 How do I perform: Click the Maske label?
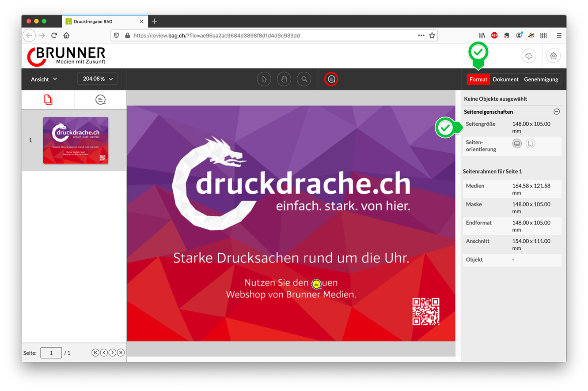(474, 204)
